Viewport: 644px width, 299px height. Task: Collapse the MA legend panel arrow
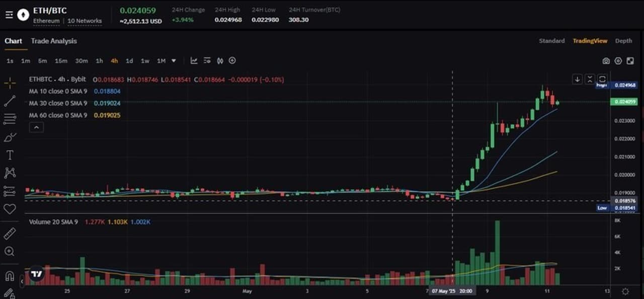click(x=36, y=127)
